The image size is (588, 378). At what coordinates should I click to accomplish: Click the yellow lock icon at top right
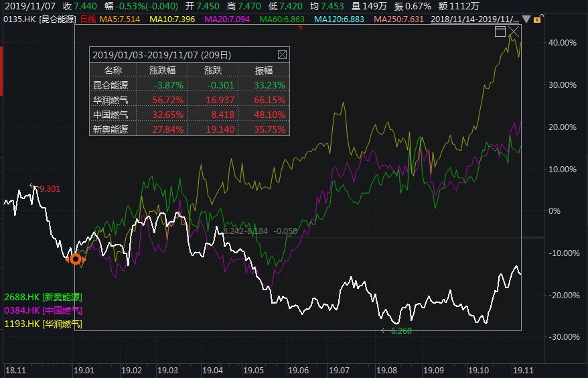click(538, 19)
